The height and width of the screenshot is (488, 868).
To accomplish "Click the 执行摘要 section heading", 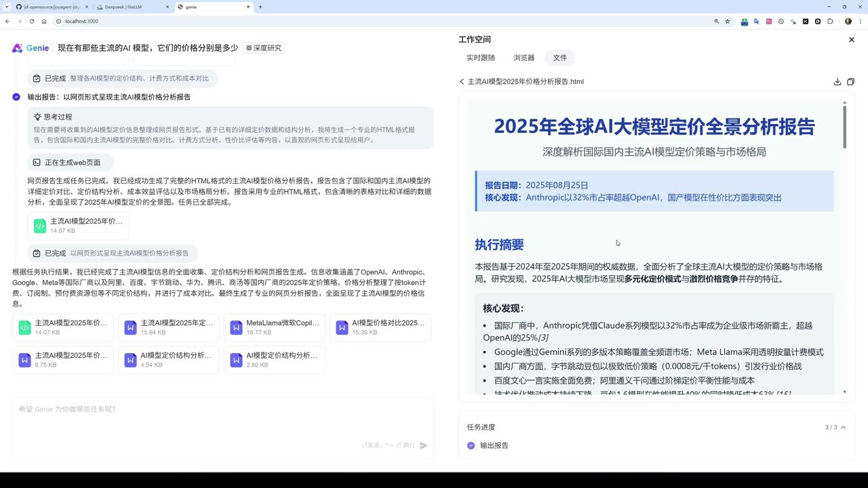I will point(499,245).
